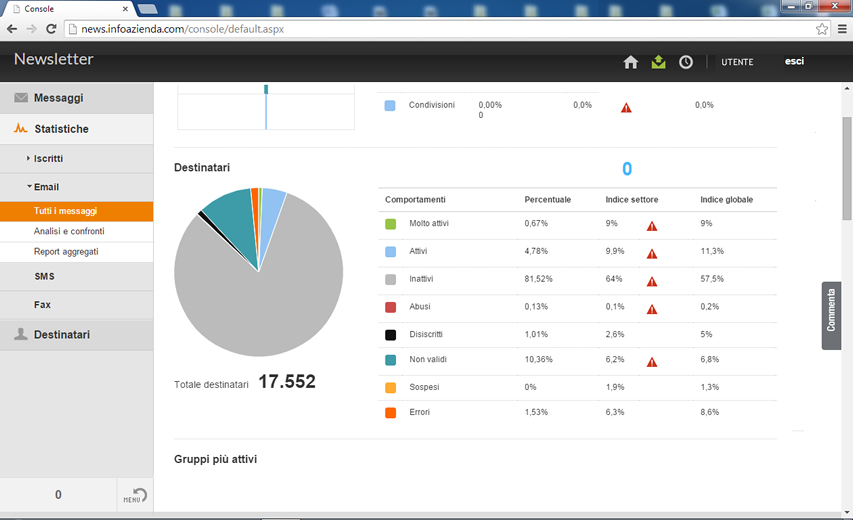Screen dimensions: 853x520
Task: Click Non validi teal swatch
Action: (x=391, y=360)
